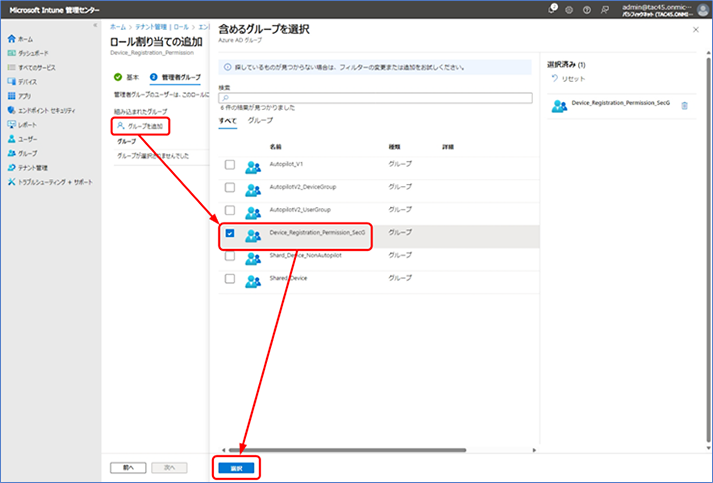Screen dimensions: 713x483
Task: Select the 管理者グループ wizard step
Action: coord(176,77)
